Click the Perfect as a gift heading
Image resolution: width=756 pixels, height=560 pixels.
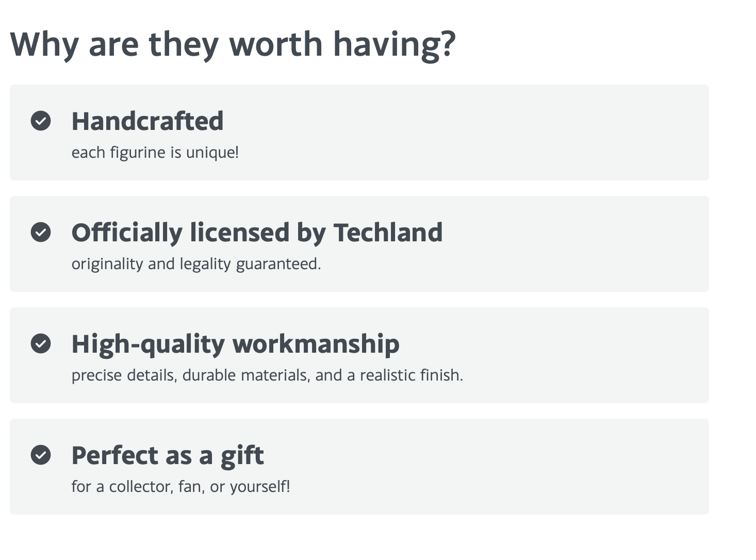tap(168, 456)
